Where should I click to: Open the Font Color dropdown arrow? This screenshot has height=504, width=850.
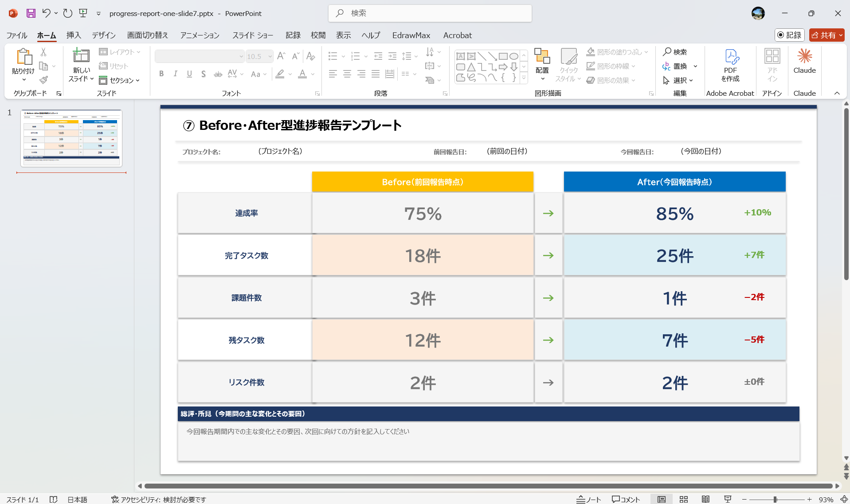click(313, 74)
